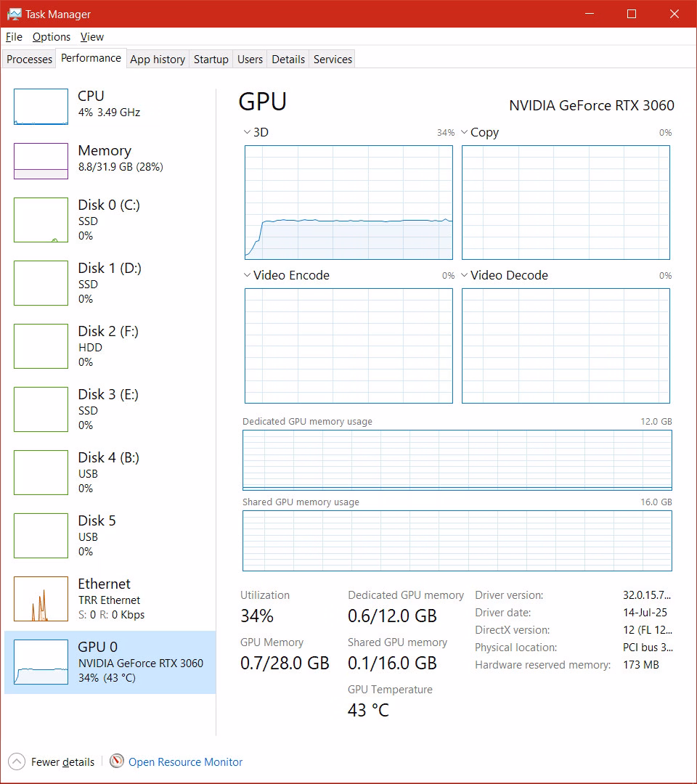The width and height of the screenshot is (697, 784).
Task: Click the Utilization 34% value
Action: coord(257,616)
